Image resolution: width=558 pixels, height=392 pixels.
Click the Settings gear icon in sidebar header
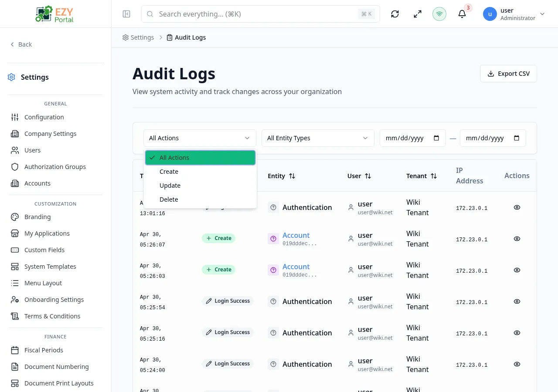pyautogui.click(x=11, y=77)
